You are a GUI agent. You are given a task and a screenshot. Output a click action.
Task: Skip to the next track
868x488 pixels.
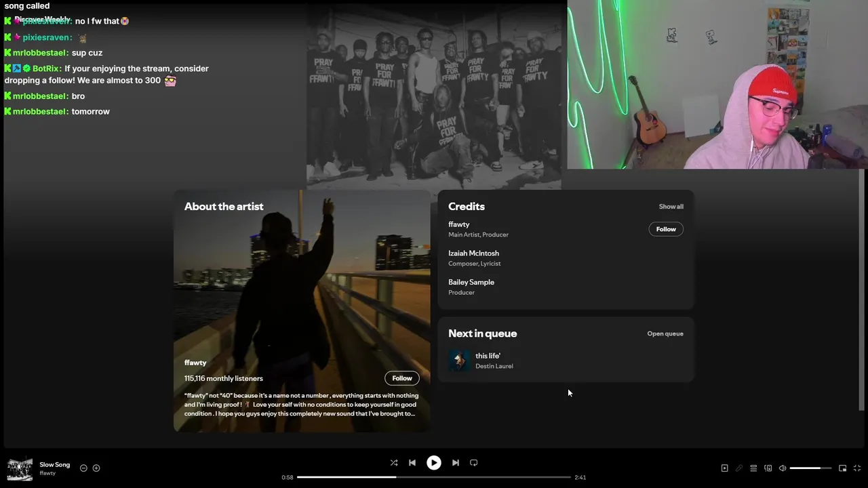pyautogui.click(x=456, y=463)
